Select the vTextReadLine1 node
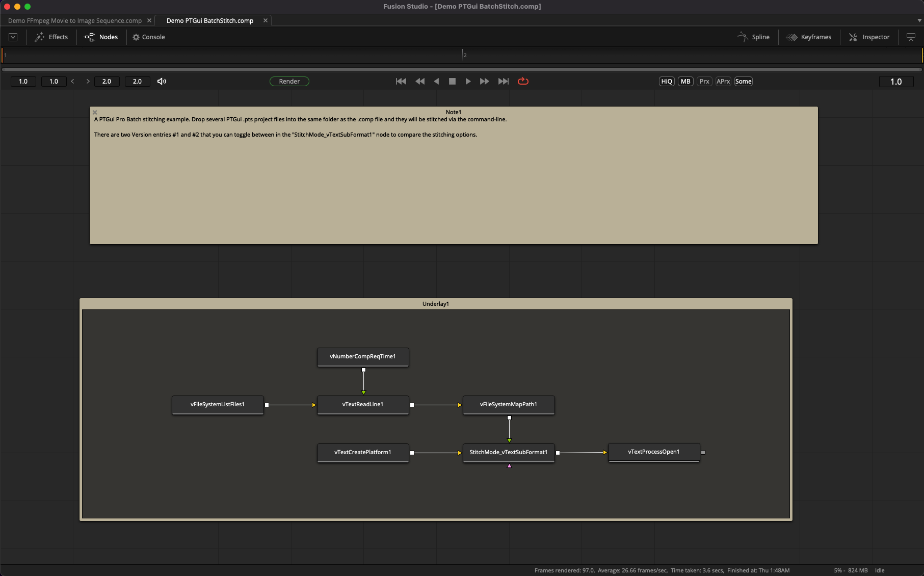924x576 pixels. click(x=363, y=405)
